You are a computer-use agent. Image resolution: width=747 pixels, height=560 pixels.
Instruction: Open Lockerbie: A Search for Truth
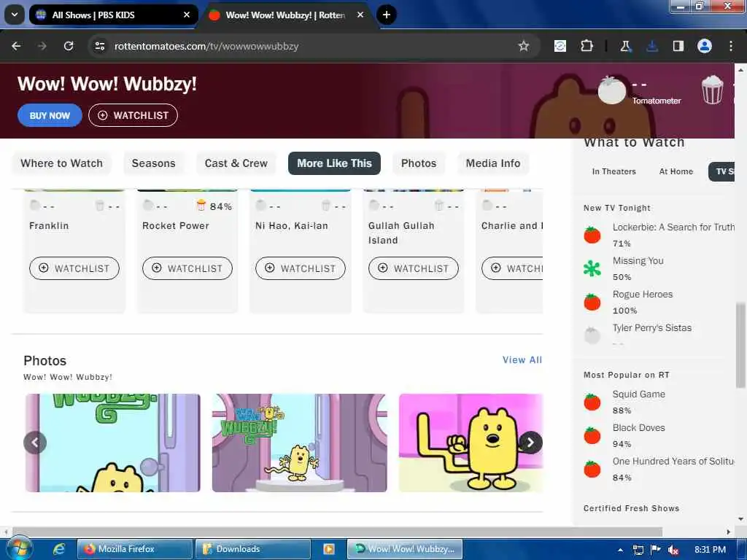pyautogui.click(x=673, y=227)
